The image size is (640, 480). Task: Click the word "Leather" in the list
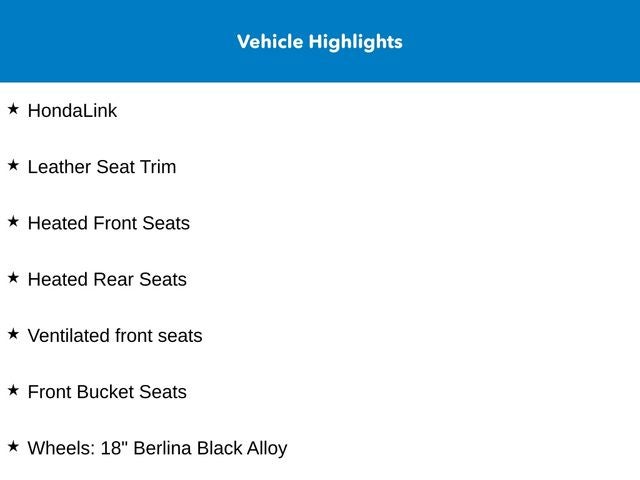59,167
